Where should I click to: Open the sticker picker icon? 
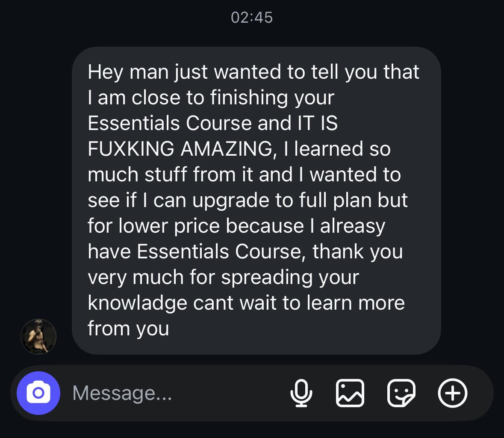click(401, 393)
